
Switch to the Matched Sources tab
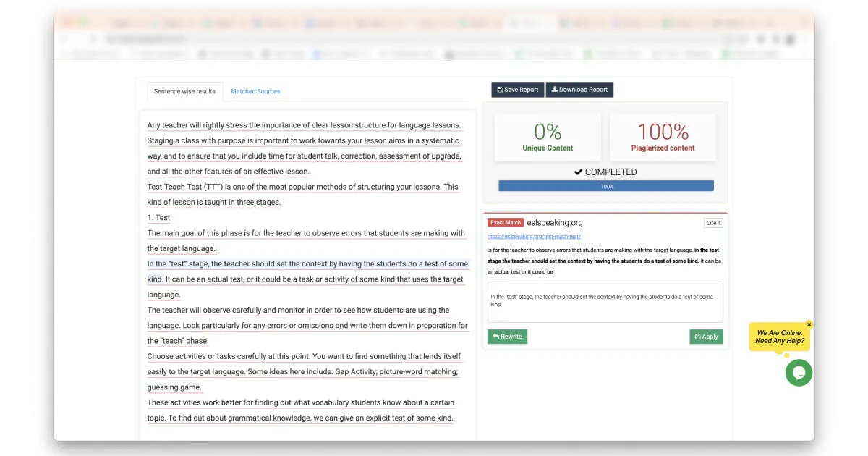255,91
